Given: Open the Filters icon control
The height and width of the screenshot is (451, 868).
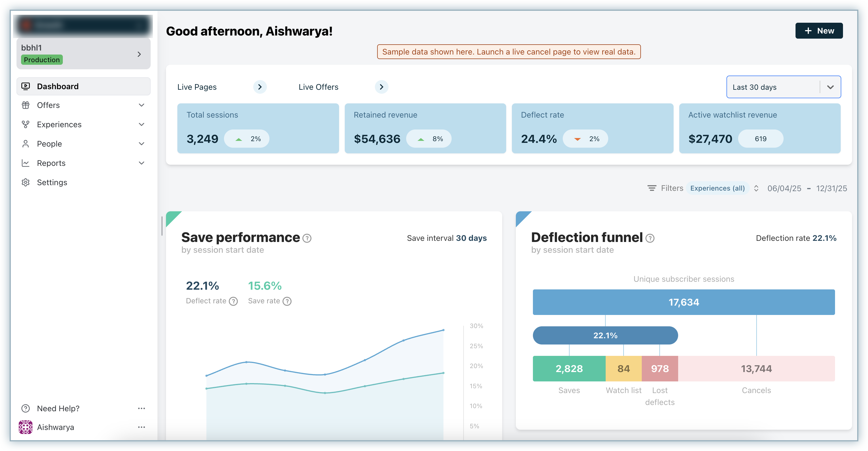Looking at the screenshot, I should point(652,188).
